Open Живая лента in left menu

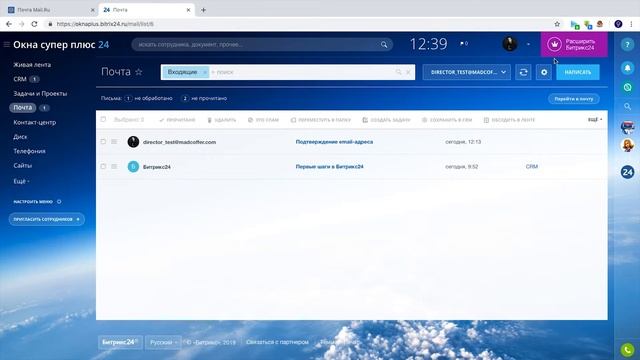[32, 65]
